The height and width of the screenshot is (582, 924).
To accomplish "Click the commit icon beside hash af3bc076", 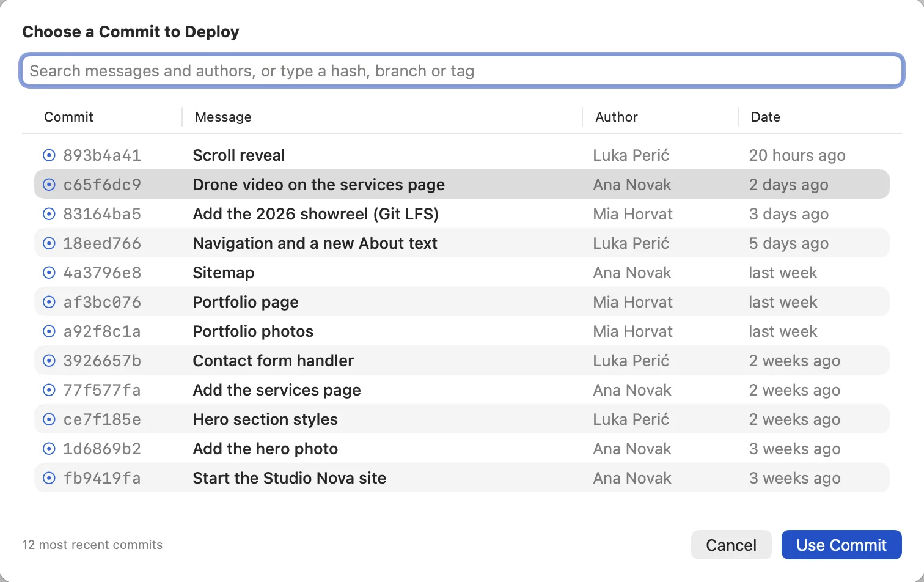I will coord(49,302).
